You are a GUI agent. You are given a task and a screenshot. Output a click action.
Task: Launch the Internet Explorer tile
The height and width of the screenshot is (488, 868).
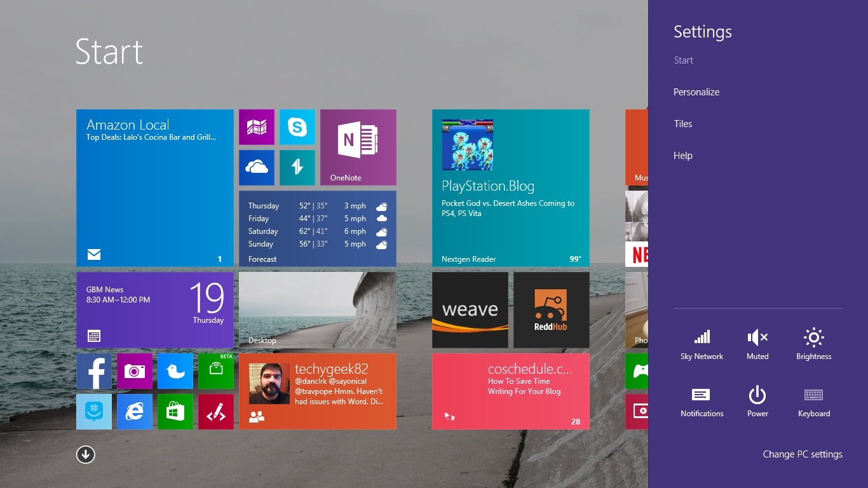tap(135, 412)
